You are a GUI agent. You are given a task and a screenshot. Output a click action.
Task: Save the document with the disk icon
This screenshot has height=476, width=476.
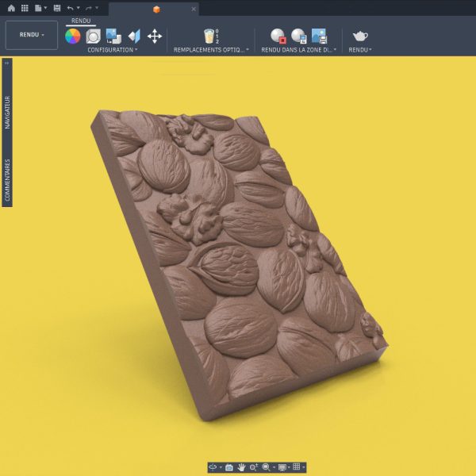pyautogui.click(x=57, y=8)
